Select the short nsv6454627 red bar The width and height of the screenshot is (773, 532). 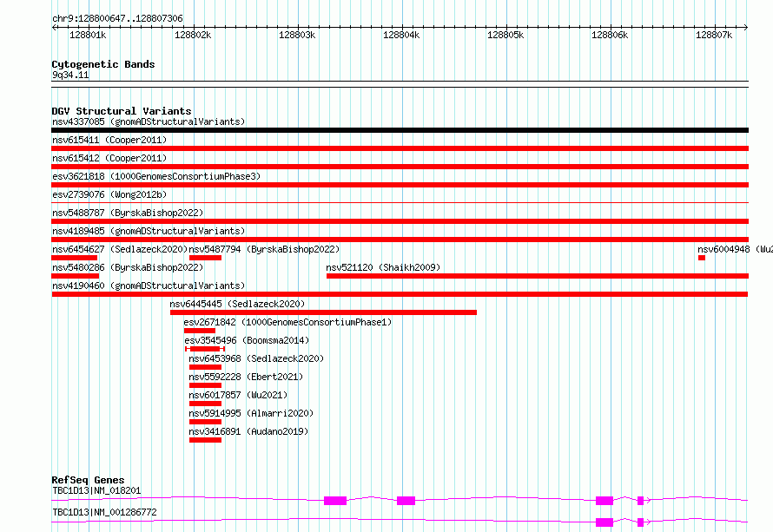[75, 258]
